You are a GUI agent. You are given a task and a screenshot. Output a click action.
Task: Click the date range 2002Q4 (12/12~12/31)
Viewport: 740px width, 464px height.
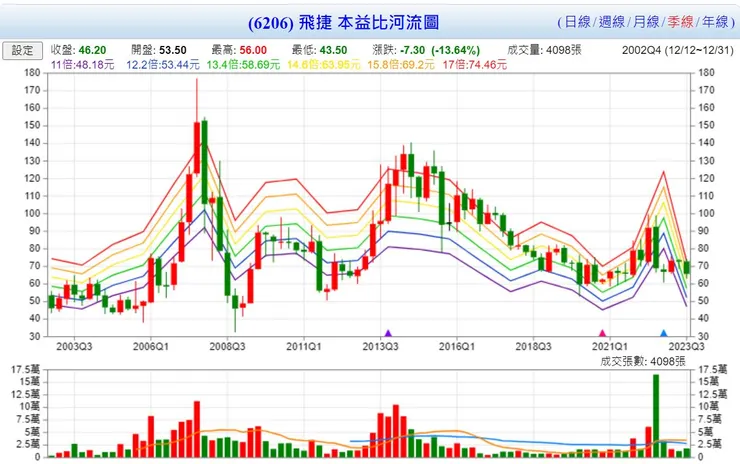coord(678,50)
